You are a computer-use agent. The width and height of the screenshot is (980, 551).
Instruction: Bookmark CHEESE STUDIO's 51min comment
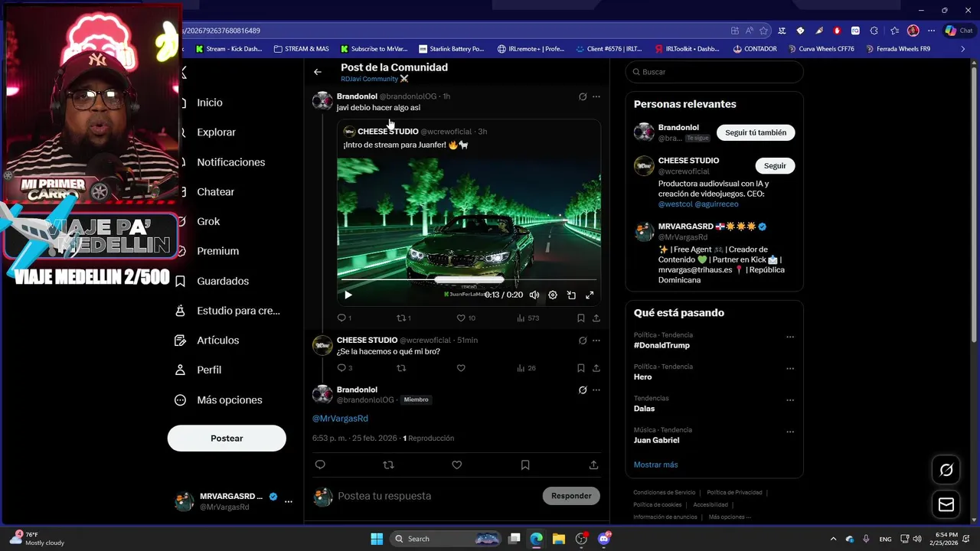click(x=581, y=368)
